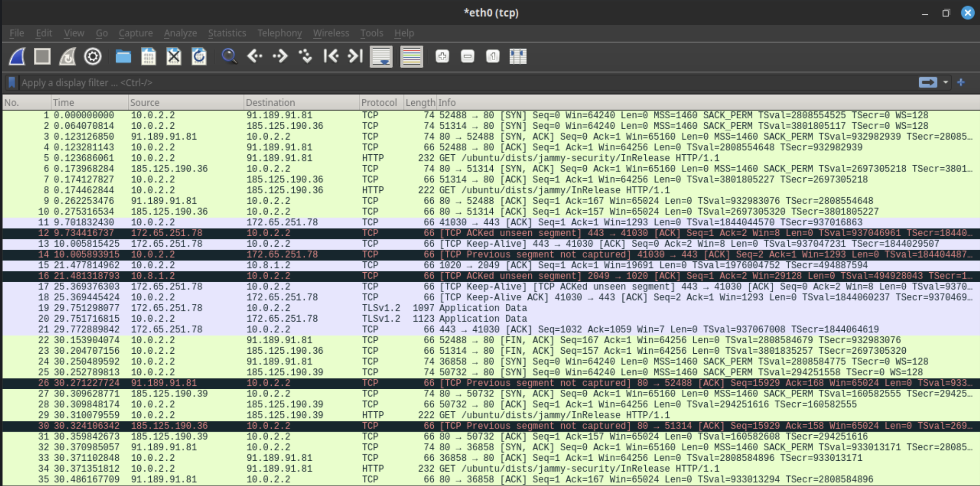The width and height of the screenshot is (980, 486).
Task: Open the filter bookmarks menu
Action: pos(12,82)
